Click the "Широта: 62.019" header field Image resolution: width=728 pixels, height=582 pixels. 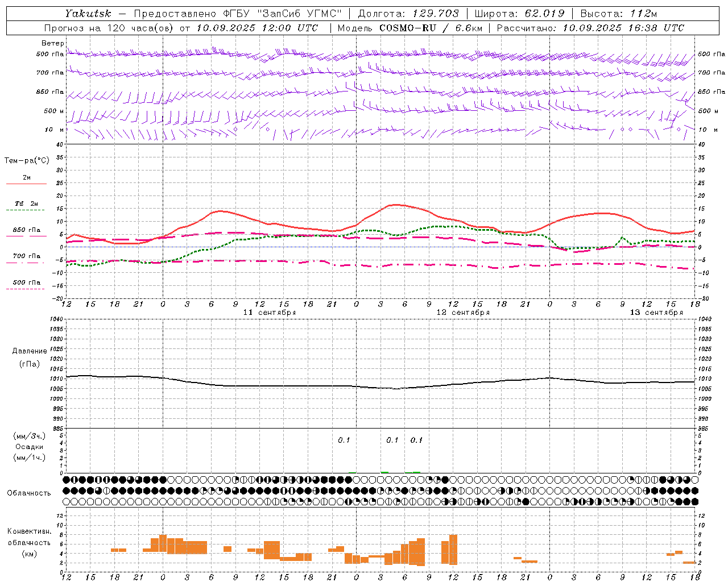coord(519,14)
